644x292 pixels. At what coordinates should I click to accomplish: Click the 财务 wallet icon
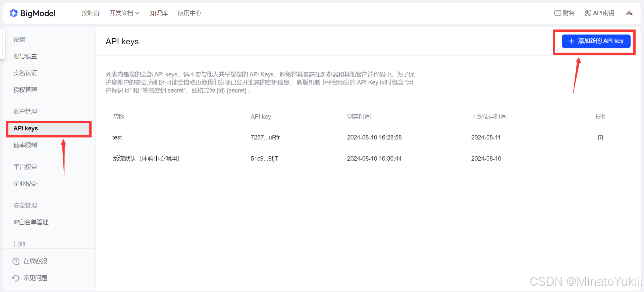point(557,13)
